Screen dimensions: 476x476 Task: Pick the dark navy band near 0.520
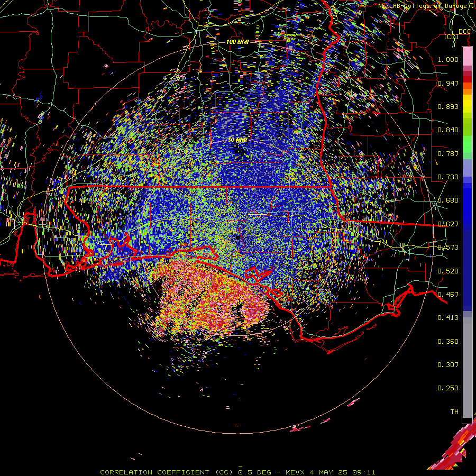[467, 267]
